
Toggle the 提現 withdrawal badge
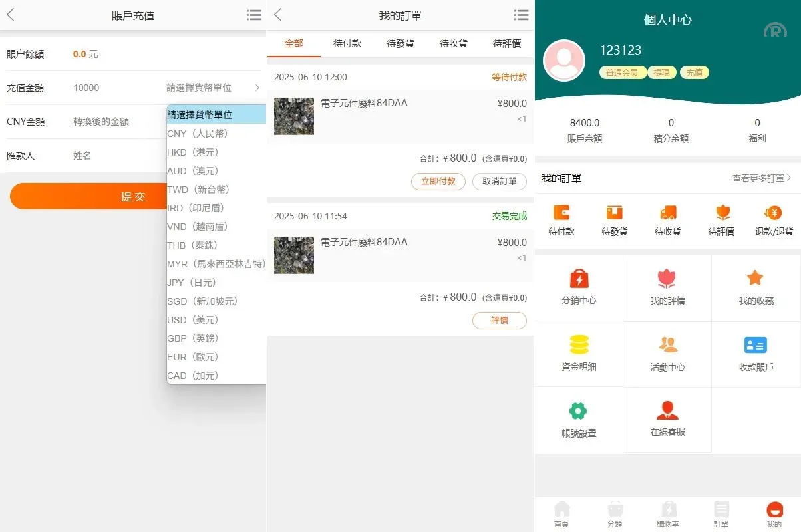click(661, 73)
